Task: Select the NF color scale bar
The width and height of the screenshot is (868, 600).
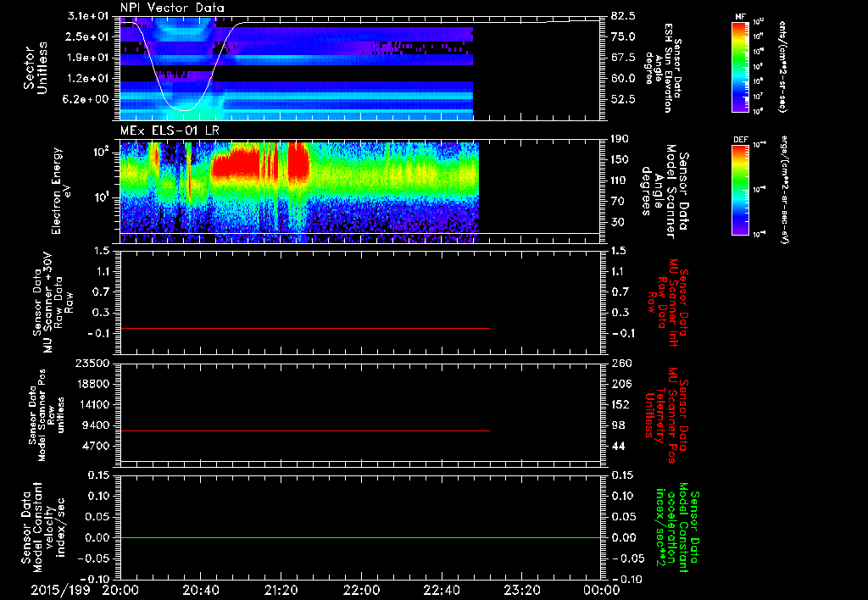Action: 740,67
